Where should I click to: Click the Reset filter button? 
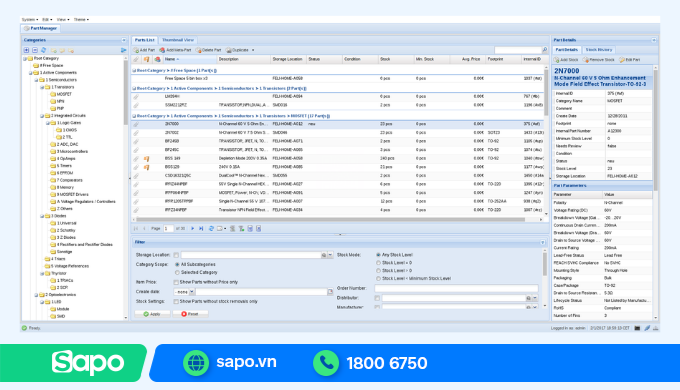tap(190, 314)
